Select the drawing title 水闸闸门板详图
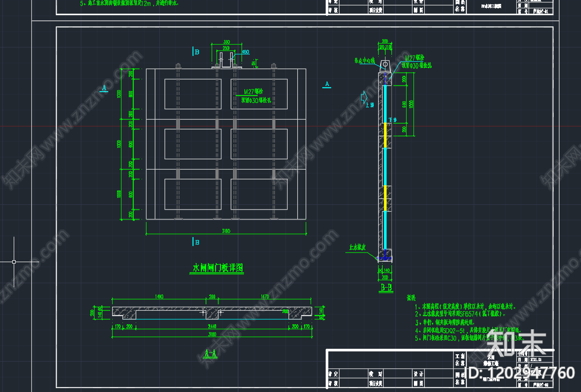Screen dimensions: 581x392 218,268
